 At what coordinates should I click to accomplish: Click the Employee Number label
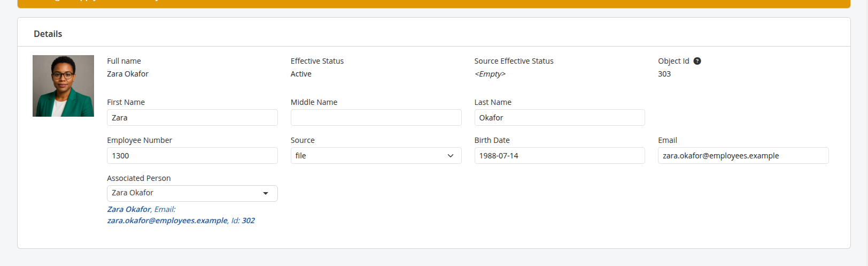click(139, 140)
